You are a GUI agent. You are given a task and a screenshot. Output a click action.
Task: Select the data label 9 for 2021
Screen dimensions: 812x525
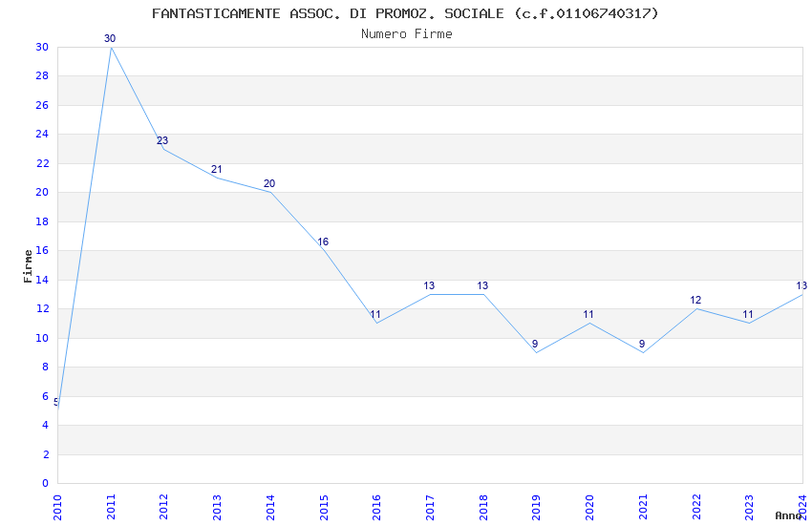coord(642,344)
